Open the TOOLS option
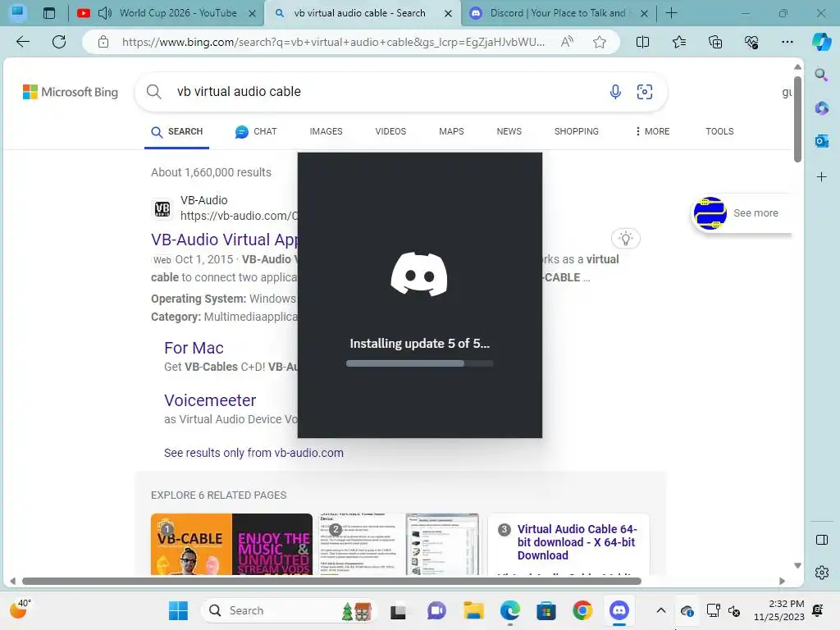Image resolution: width=840 pixels, height=630 pixels. tap(719, 131)
